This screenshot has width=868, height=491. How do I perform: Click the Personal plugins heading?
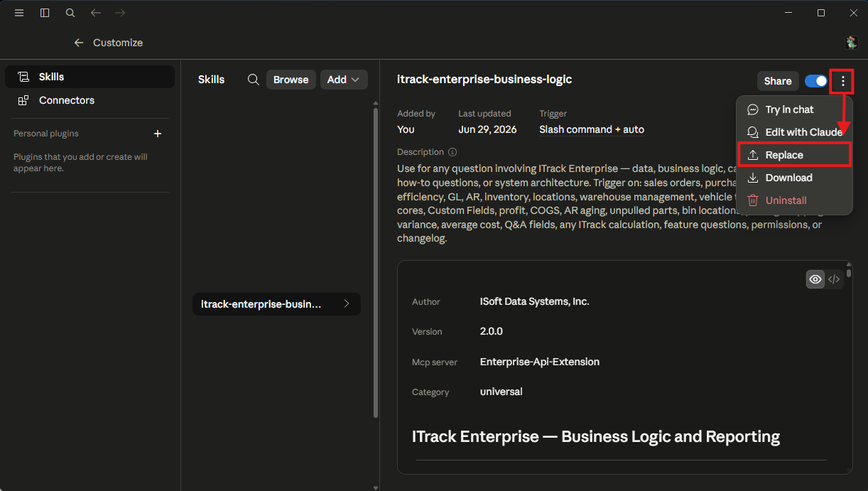coord(46,134)
